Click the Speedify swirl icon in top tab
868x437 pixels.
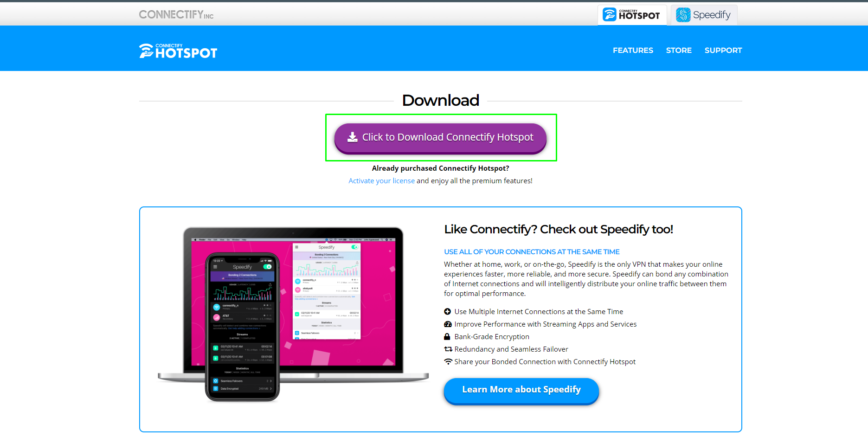point(683,15)
